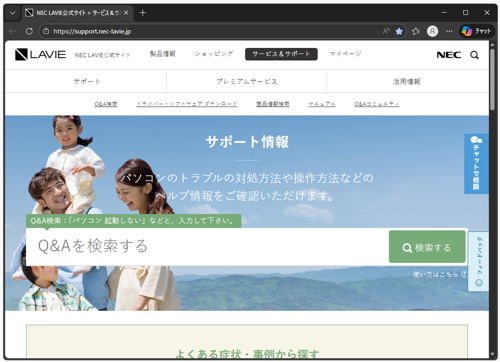Screen dimensions: 500x362
Task: Open the browser profile icon
Action: coord(432,31)
